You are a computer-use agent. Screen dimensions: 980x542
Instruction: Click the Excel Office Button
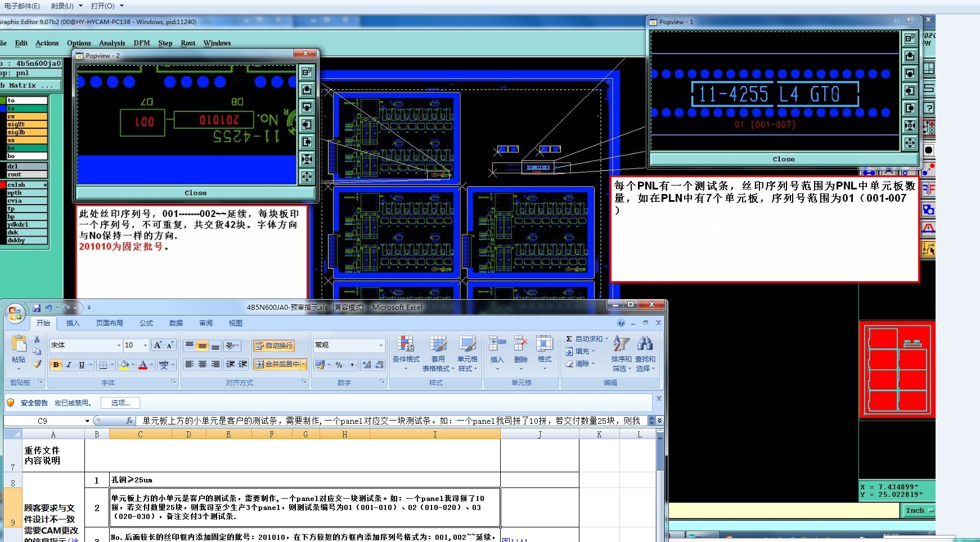[15, 313]
